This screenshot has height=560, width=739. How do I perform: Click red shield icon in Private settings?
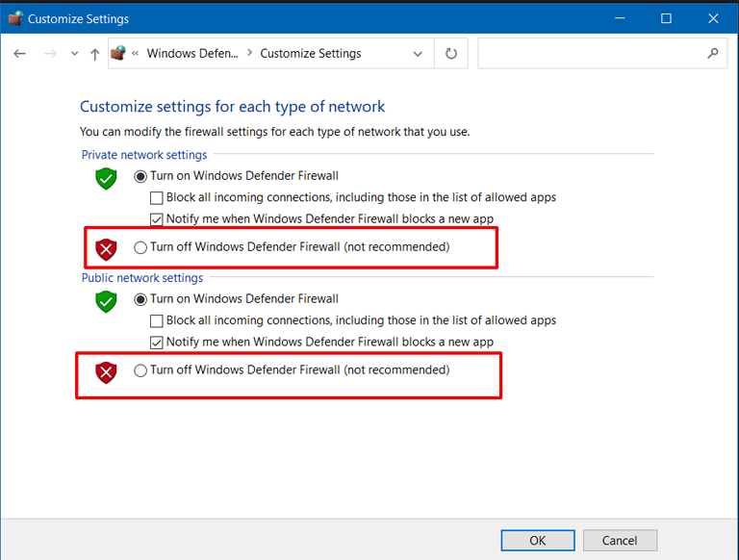pos(106,249)
